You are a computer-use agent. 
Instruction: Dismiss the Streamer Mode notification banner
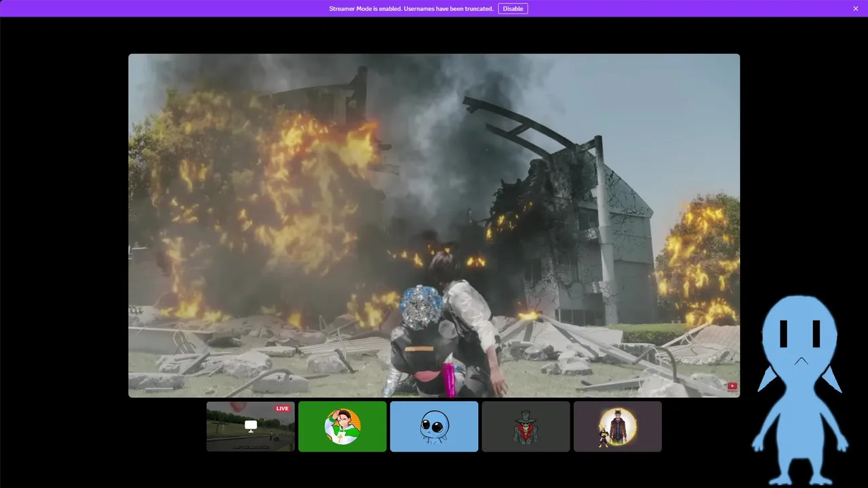(x=856, y=9)
